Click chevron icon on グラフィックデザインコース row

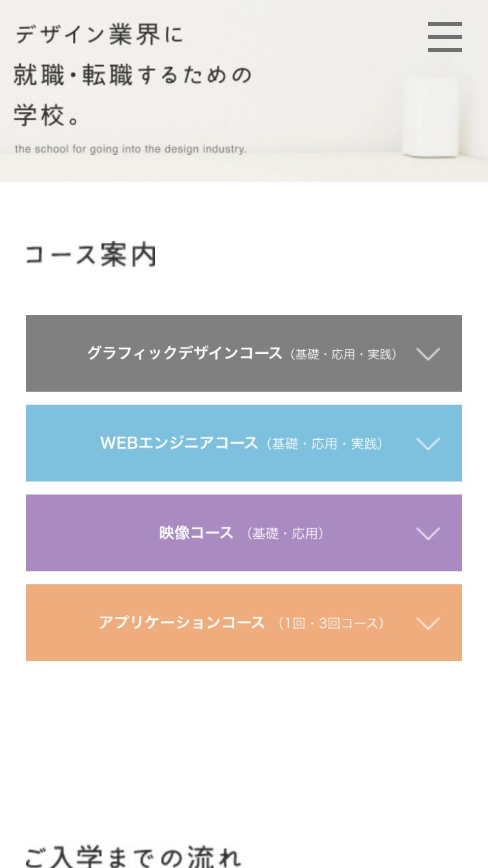pos(428,354)
